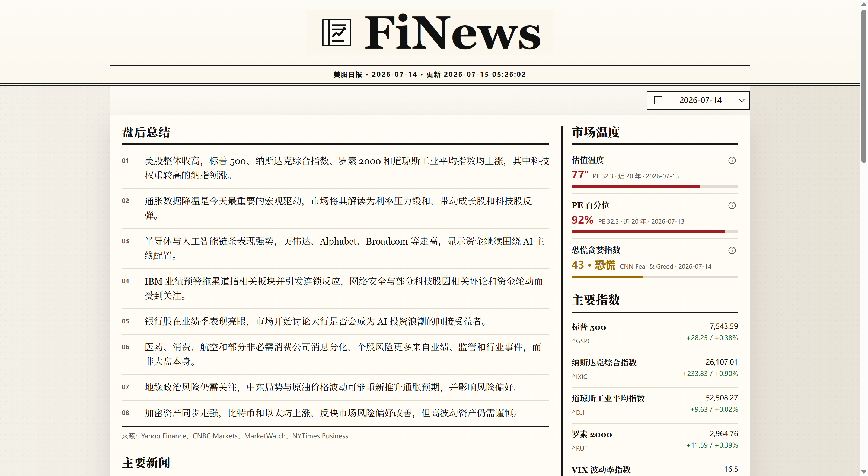The width and height of the screenshot is (868, 476).
Task: Expand the date dropdown chevron arrow
Action: tap(741, 101)
